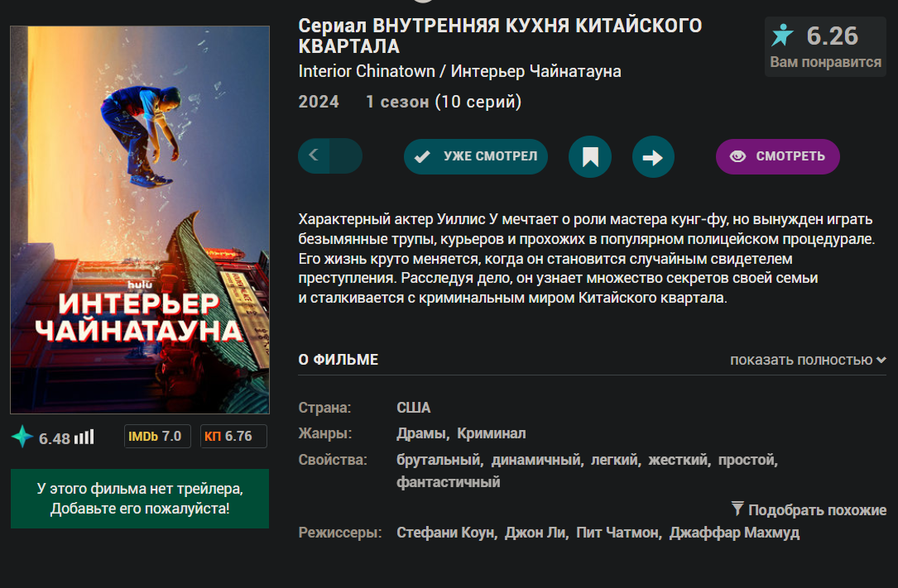Open director Стефани Коун link
Image resolution: width=898 pixels, height=588 pixels.
click(x=445, y=533)
